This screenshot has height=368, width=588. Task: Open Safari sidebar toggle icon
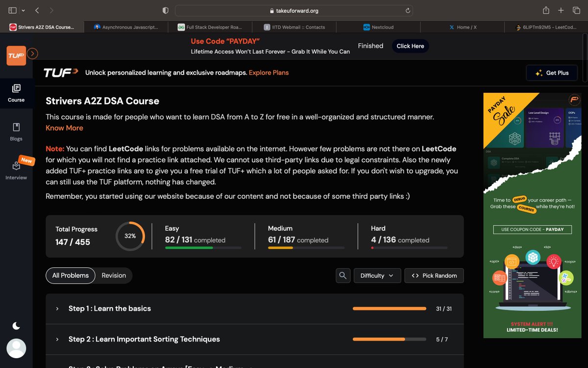(x=12, y=10)
